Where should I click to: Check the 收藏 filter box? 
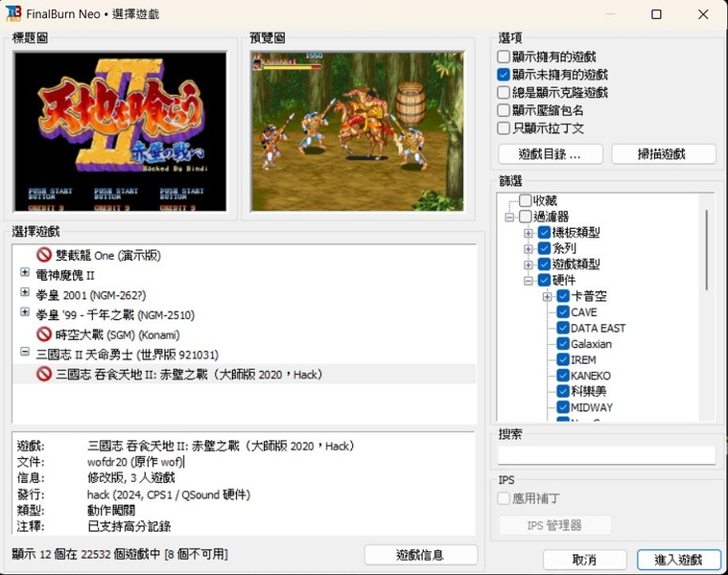(x=525, y=200)
